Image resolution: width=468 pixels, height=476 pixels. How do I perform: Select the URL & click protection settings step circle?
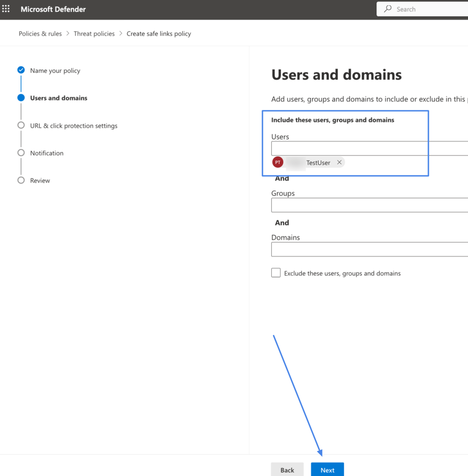coord(21,125)
